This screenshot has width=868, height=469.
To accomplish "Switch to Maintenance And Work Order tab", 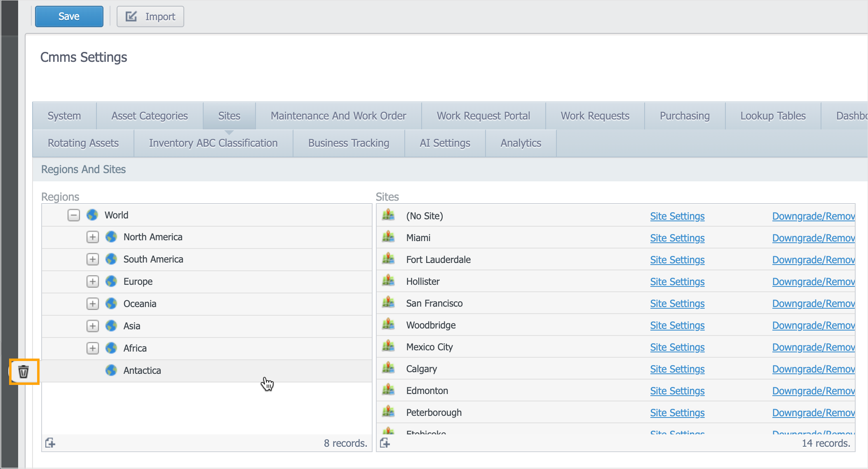I will click(x=338, y=116).
